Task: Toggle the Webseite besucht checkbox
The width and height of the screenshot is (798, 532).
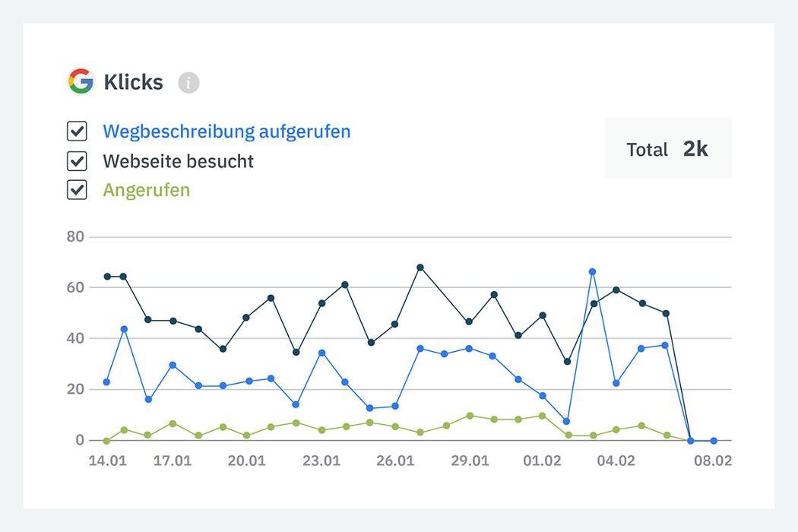Action: pyautogui.click(x=77, y=160)
